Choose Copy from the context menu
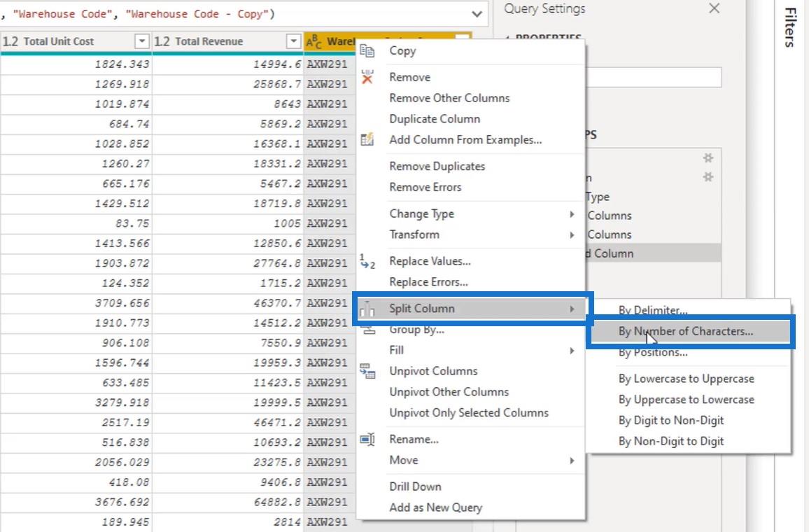 402,50
